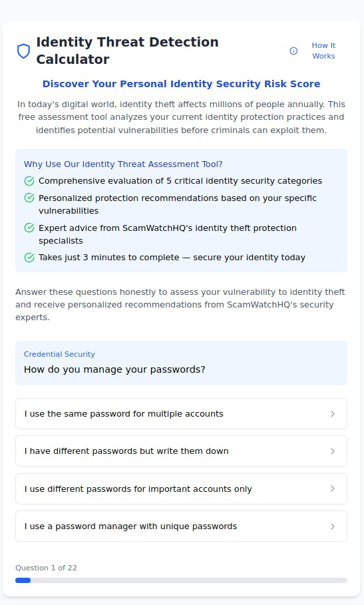
Task: Click the chevron for important accounts only option
Action: (x=332, y=489)
